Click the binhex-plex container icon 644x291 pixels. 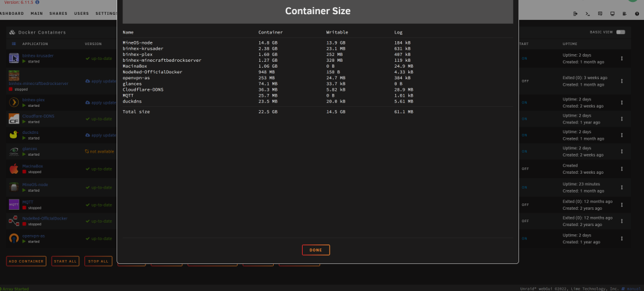14,102
